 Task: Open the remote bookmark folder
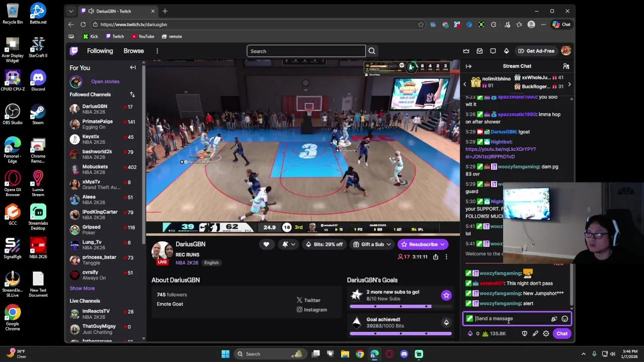click(x=172, y=36)
